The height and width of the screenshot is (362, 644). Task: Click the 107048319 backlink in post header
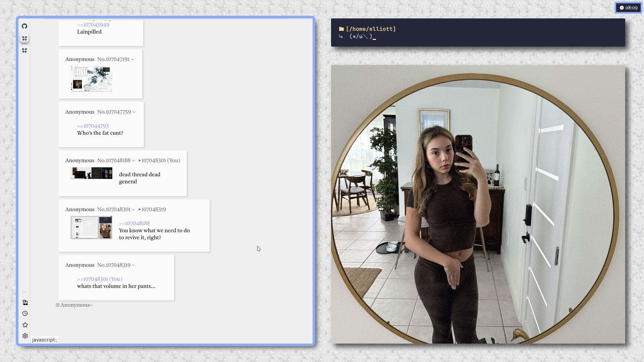(x=153, y=209)
